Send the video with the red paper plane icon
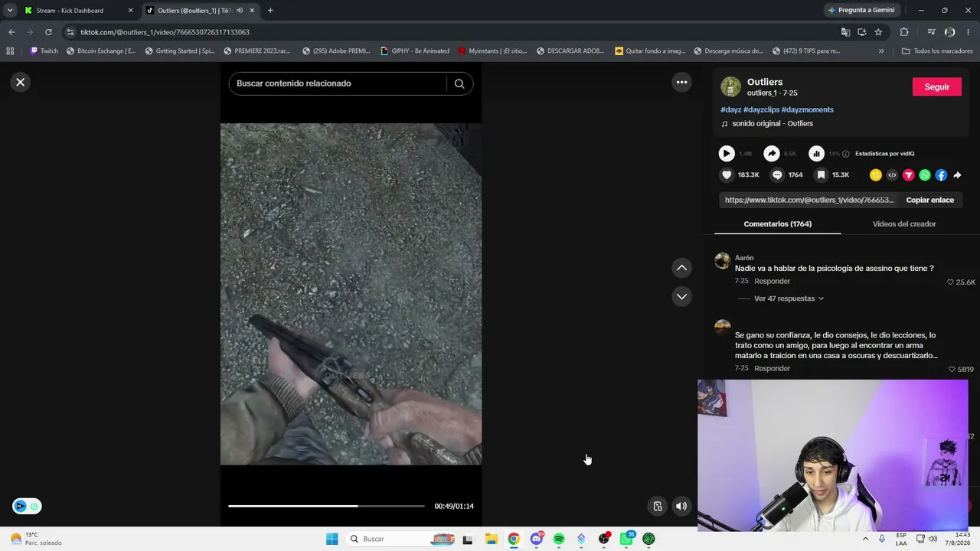The image size is (980, 551). pos(909,175)
